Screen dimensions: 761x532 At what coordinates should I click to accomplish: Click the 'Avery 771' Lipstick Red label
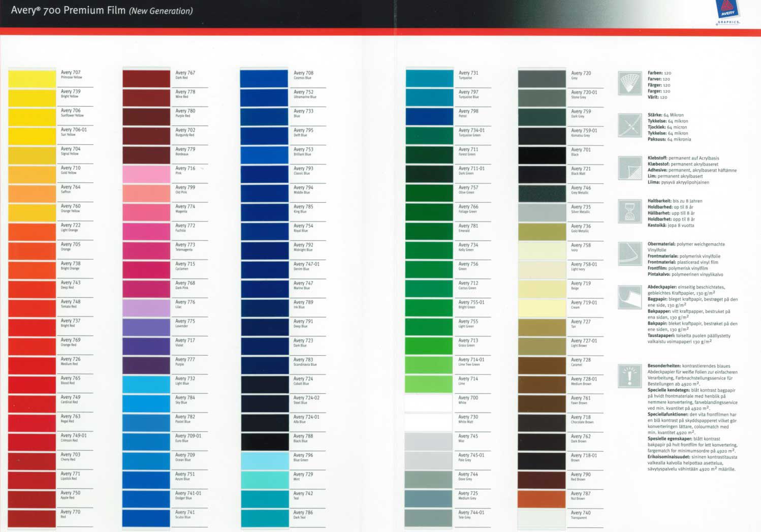(x=71, y=476)
